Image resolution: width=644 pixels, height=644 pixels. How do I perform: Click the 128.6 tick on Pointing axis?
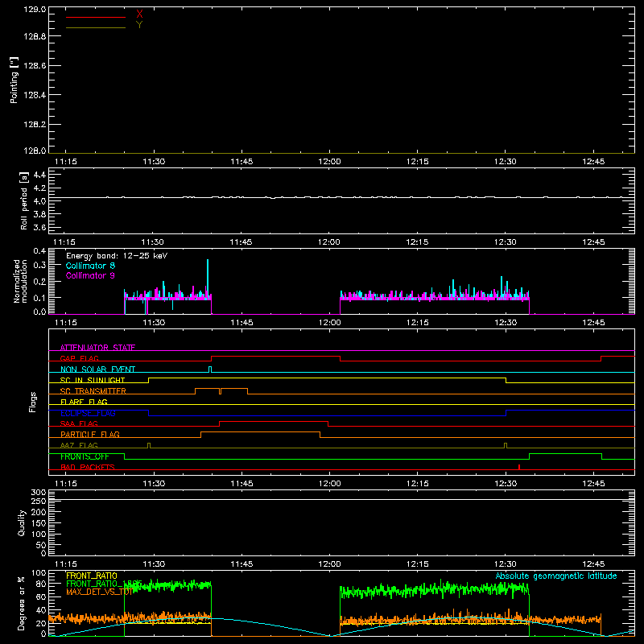tap(35, 66)
